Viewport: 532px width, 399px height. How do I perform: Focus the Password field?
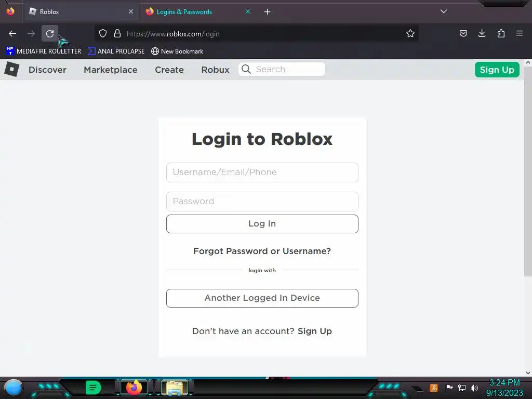[x=262, y=202]
